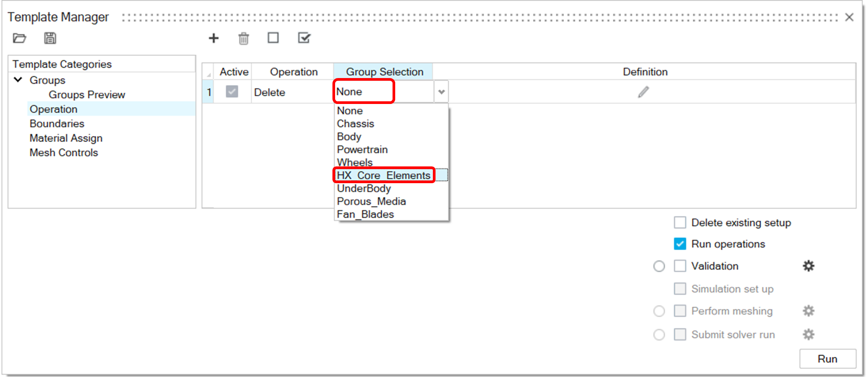Open Perform meshing settings gear
Screen dimensions: 868x377
pyautogui.click(x=808, y=311)
